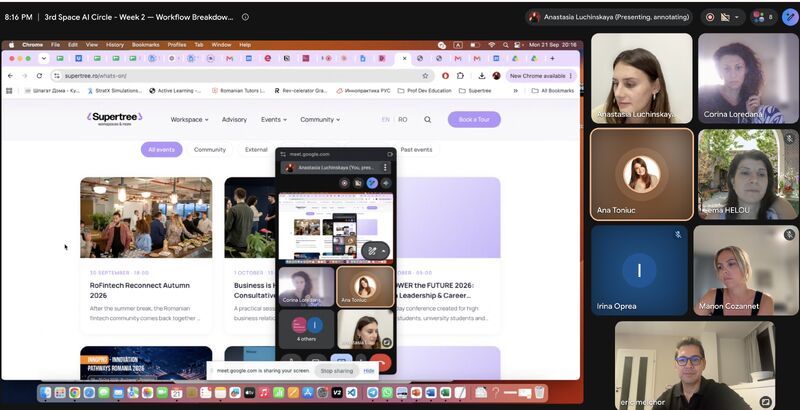Expand the Events dropdown menu
The height and width of the screenshot is (410, 800).
[x=273, y=119]
